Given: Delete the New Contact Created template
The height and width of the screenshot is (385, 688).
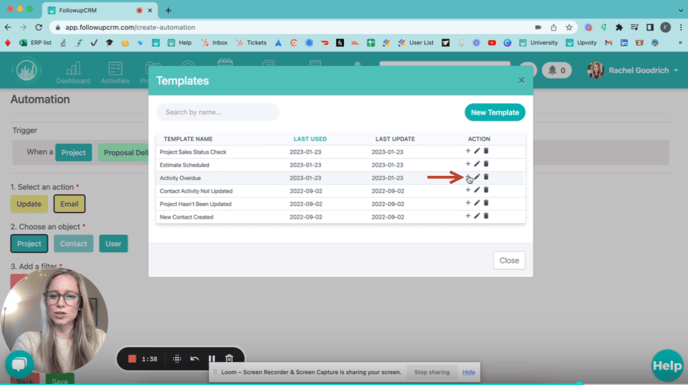Looking at the screenshot, I should 486,216.
